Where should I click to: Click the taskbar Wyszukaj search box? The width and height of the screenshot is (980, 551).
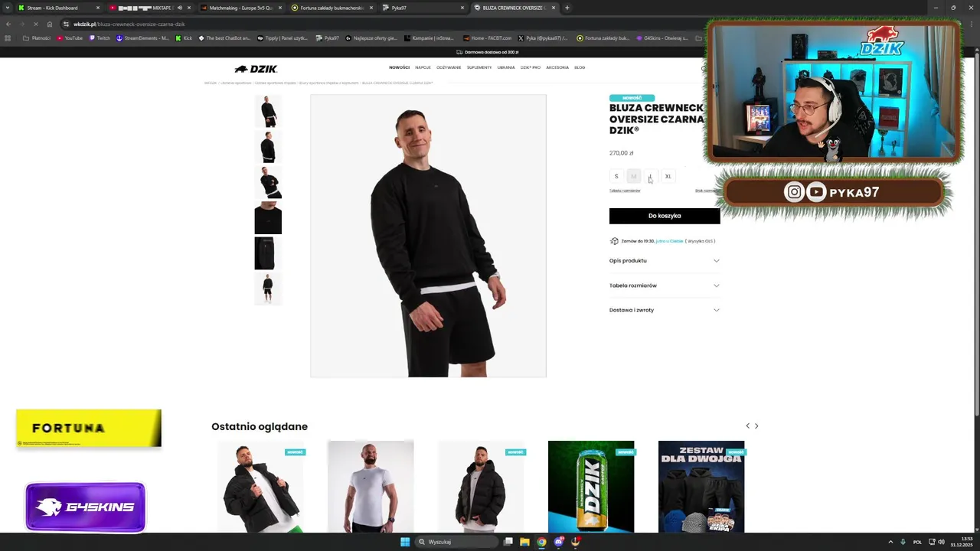[456, 542]
